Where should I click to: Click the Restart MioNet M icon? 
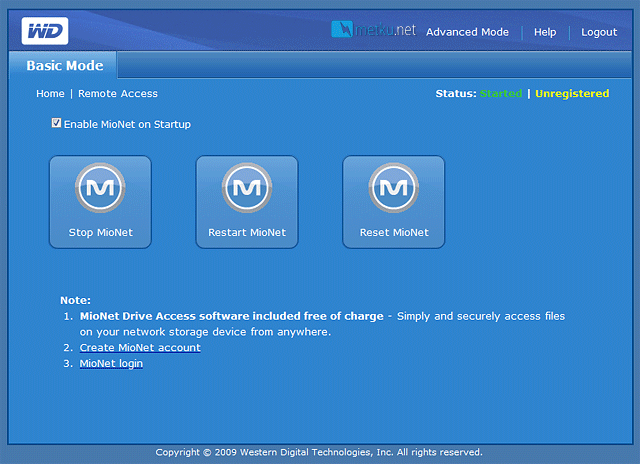pyautogui.click(x=247, y=188)
